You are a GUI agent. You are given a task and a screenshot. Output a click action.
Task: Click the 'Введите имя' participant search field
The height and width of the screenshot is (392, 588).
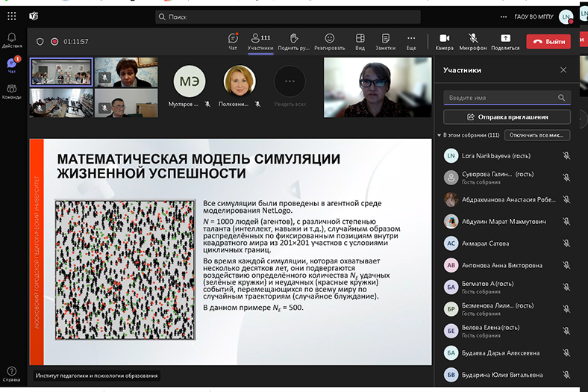500,98
